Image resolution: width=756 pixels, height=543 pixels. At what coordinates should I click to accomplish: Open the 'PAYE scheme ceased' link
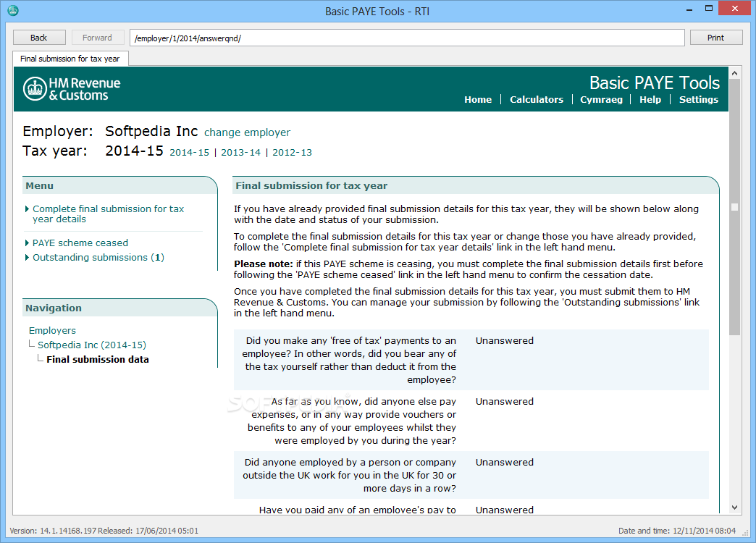(80, 243)
